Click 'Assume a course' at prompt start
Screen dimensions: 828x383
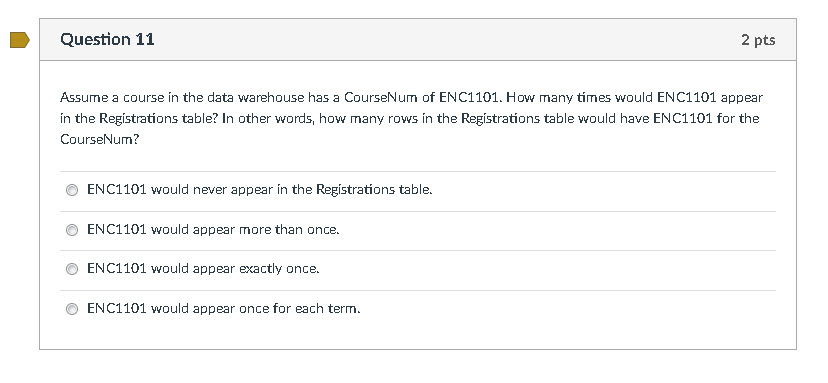click(105, 98)
